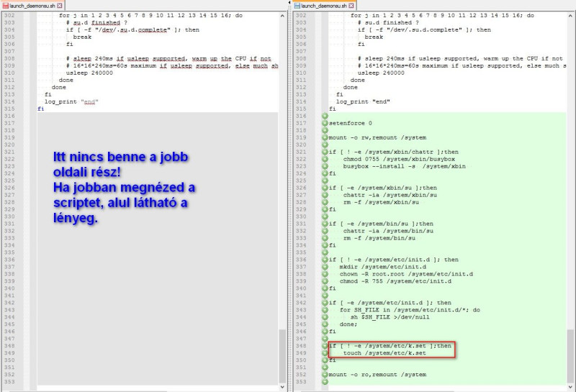Image resolution: width=576 pixels, height=392 pixels.
Task: Click the green plus marker beside 'busybox --install -s /system/xbin'
Action: pos(325,166)
